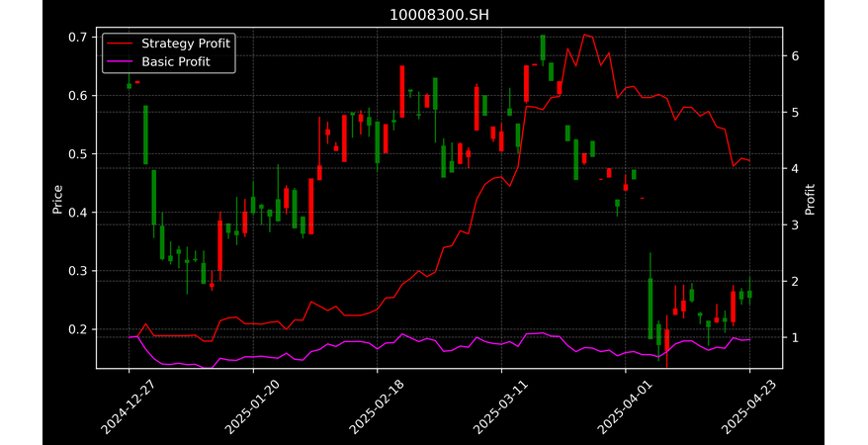Click the 0.7 price tick label
Viewport: 868px width, 445px height.
[79, 38]
